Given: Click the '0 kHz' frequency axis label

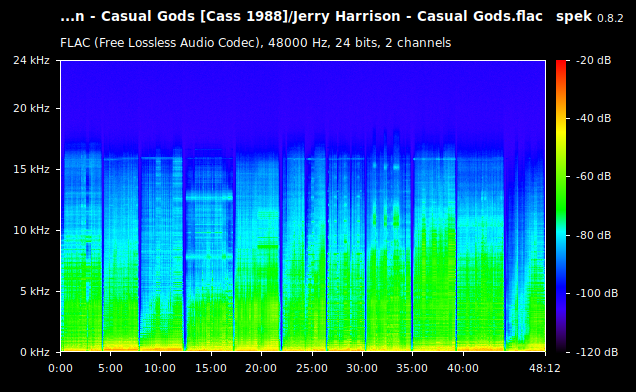Looking at the screenshot, I should pyautogui.click(x=35, y=352).
